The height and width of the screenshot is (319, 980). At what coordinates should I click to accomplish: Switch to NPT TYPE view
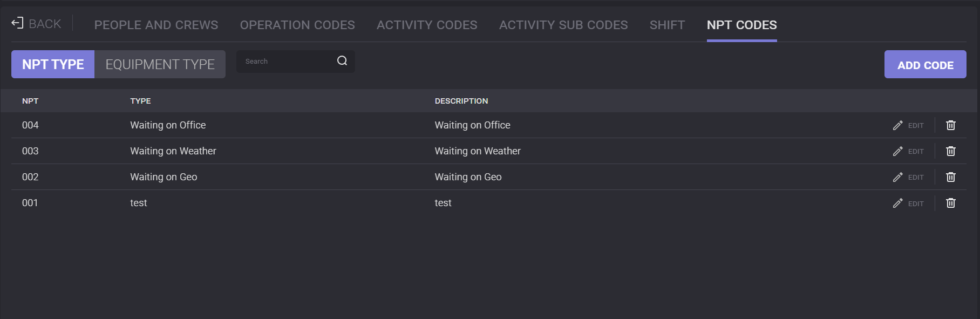point(53,64)
